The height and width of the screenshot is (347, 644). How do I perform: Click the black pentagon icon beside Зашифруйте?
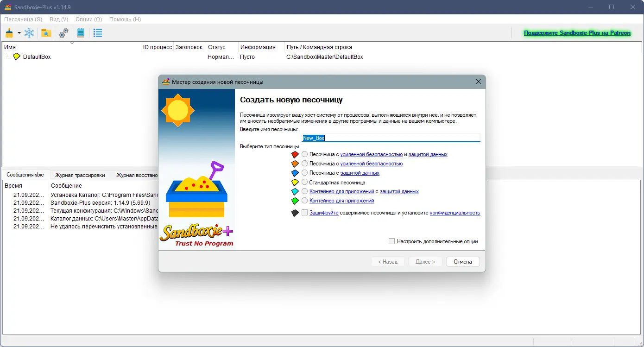(295, 213)
